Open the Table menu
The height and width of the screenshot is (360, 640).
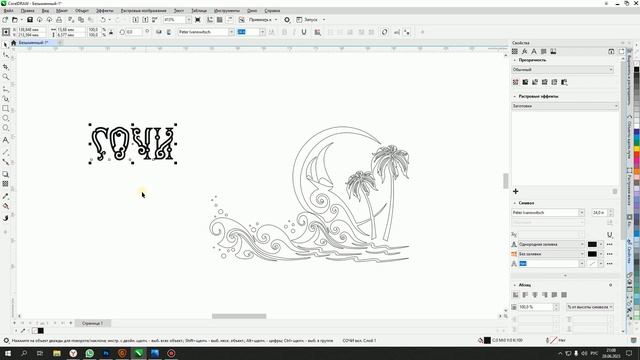(x=199, y=11)
